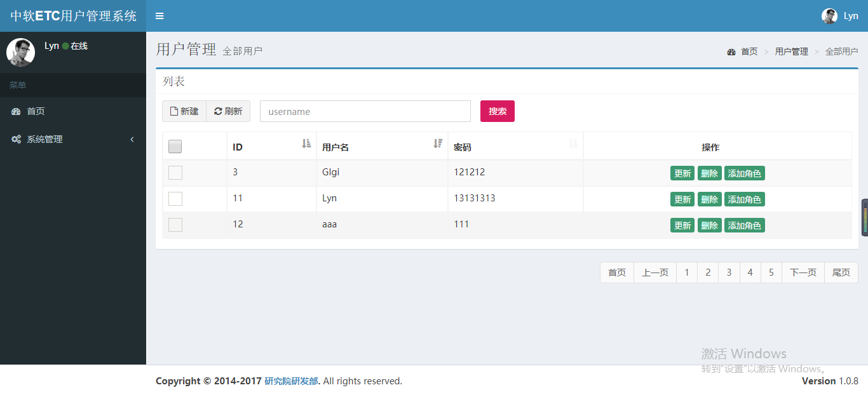Click the 刷新 refresh icon

pyautogui.click(x=219, y=111)
